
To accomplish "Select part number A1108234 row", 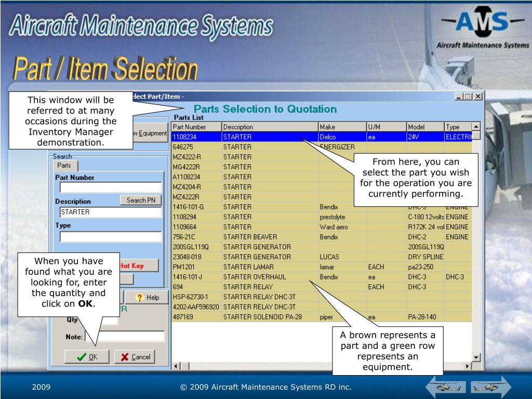I will (x=322, y=177).
